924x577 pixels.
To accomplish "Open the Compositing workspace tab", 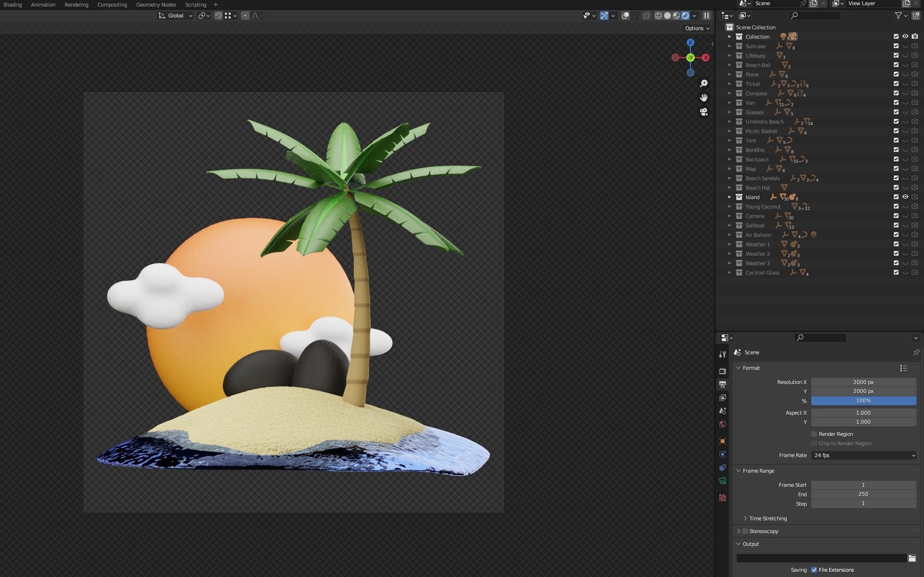I will [112, 5].
